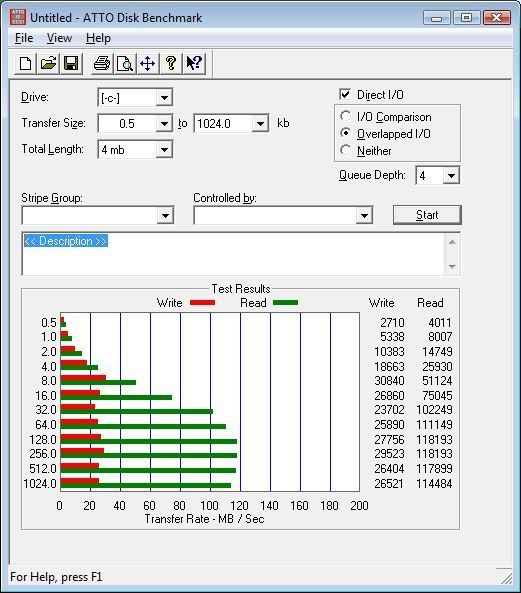
Task: Click the green read bar for 256.0
Action: click(149, 455)
